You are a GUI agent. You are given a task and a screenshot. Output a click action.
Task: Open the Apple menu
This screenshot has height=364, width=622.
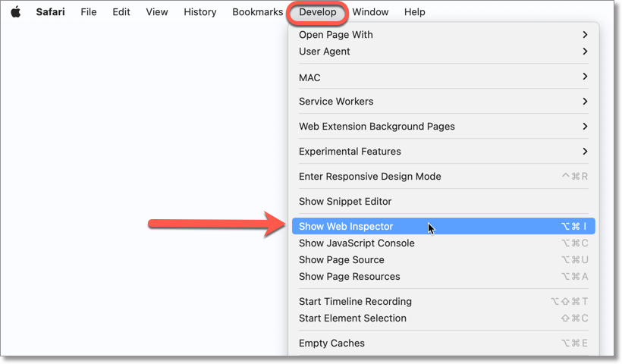click(15, 12)
